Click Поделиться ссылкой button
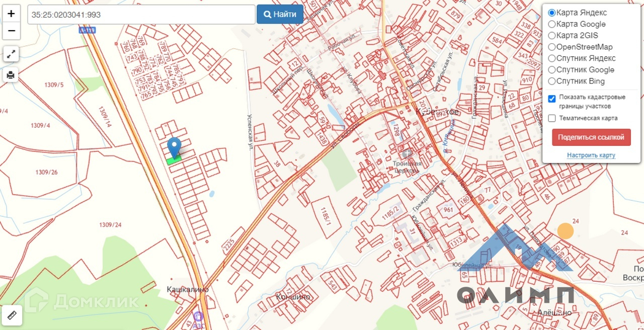The height and width of the screenshot is (330, 644). [591, 137]
